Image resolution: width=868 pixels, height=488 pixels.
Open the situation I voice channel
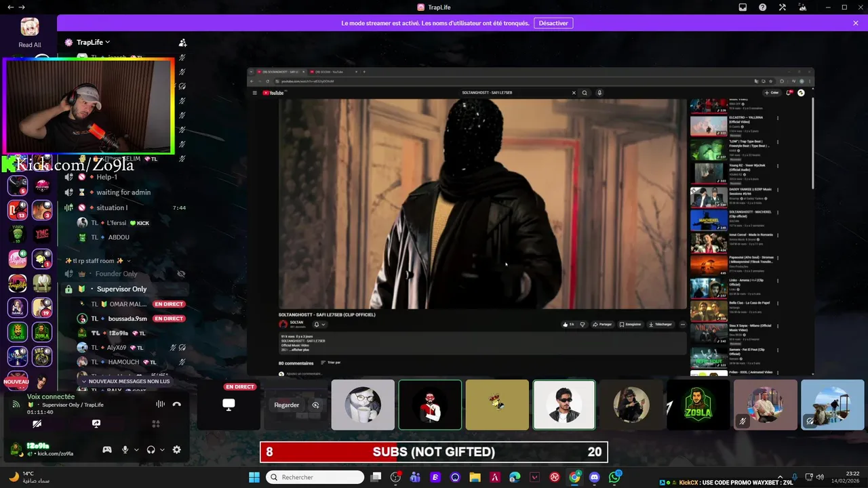point(112,207)
